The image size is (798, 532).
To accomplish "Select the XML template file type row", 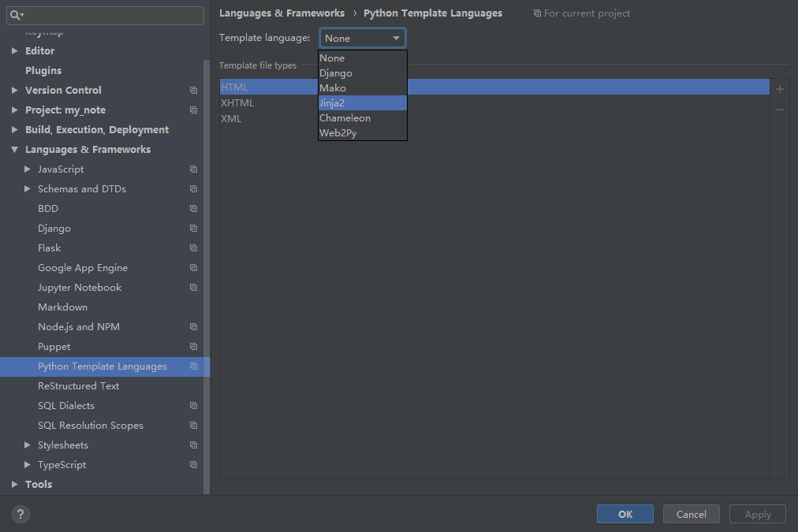I will [494, 118].
